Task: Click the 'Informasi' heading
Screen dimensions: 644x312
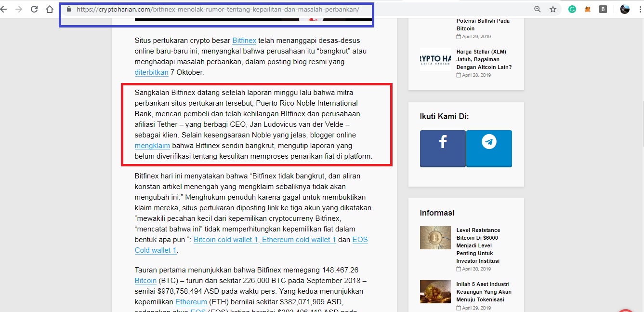Action: pos(437,213)
